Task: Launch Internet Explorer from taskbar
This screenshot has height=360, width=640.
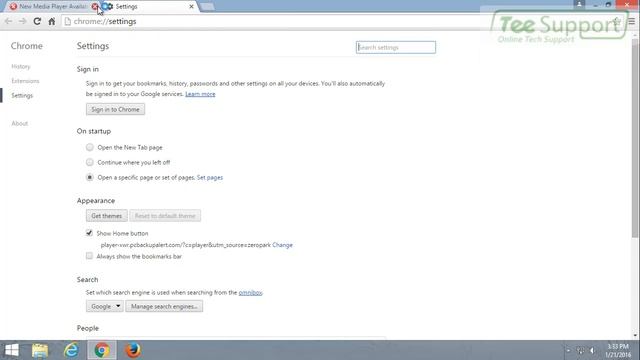Action: coord(71,350)
